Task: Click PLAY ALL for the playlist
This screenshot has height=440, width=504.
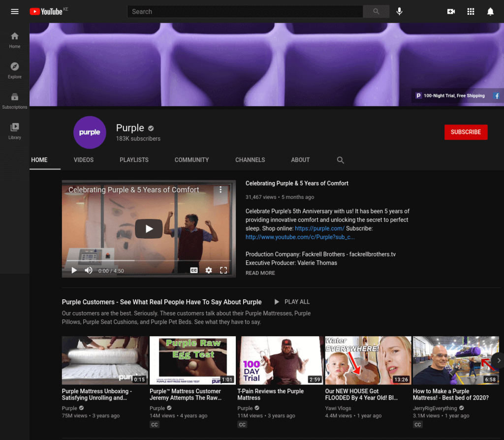Action: coord(292,302)
